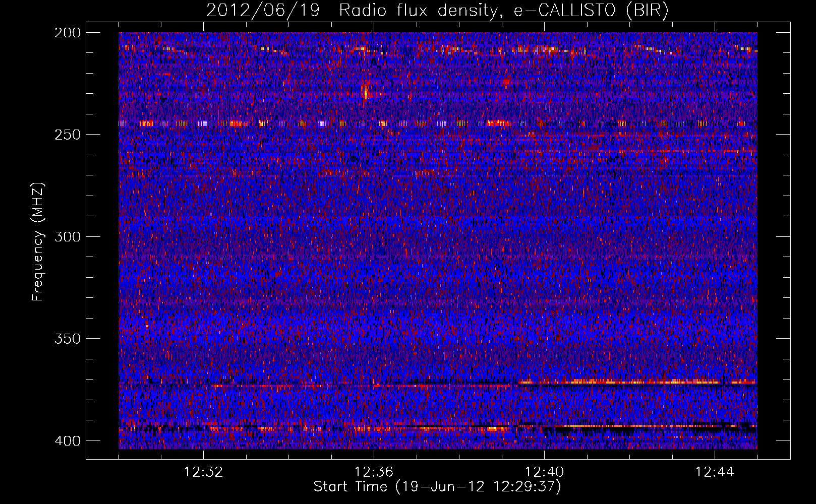Screen dimensions: 816x504
Task: Click the 12:36 time tick label
Action: (374, 472)
